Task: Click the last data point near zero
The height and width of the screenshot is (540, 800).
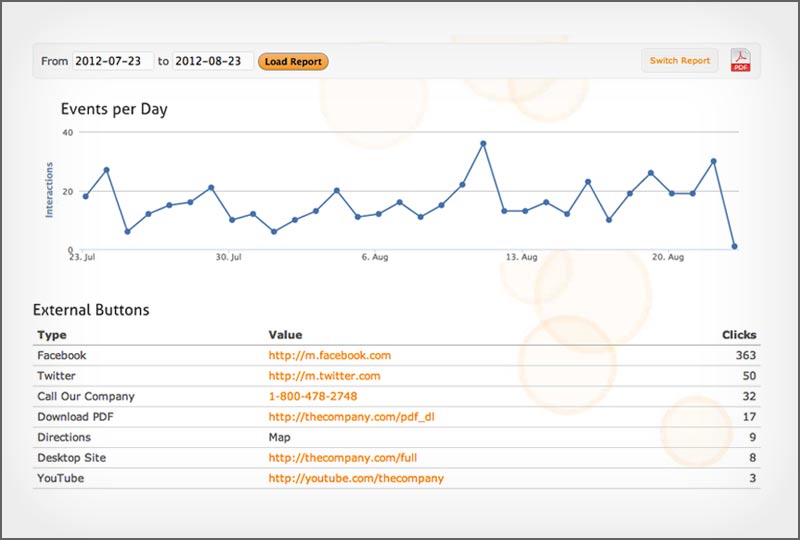Action: (x=734, y=246)
